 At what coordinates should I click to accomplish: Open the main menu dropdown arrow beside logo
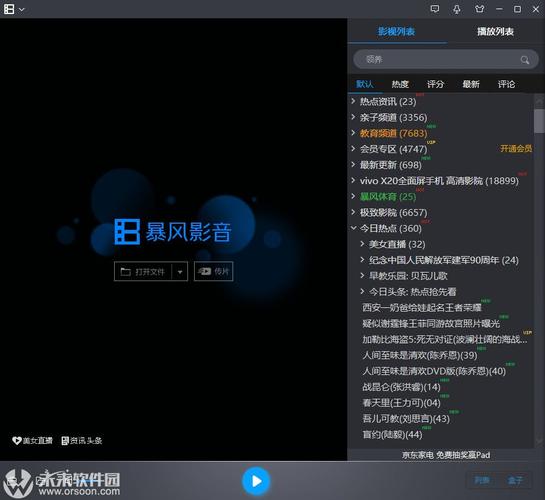(x=22, y=10)
